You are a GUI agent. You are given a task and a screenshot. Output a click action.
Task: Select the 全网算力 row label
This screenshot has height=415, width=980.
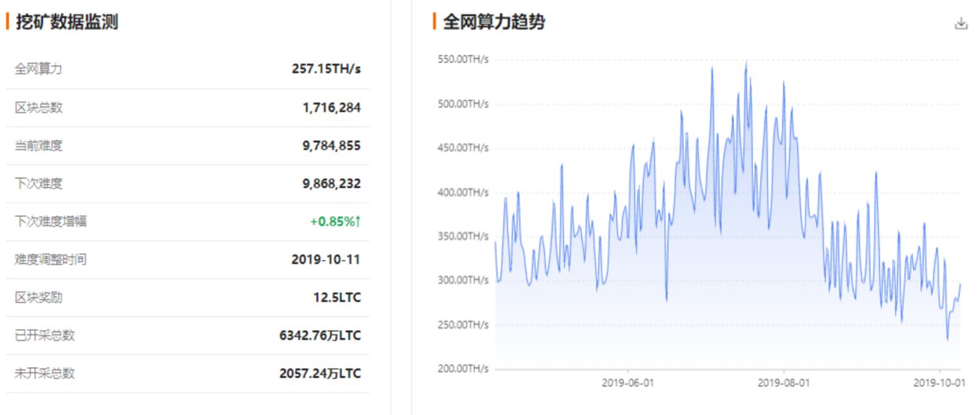click(38, 69)
